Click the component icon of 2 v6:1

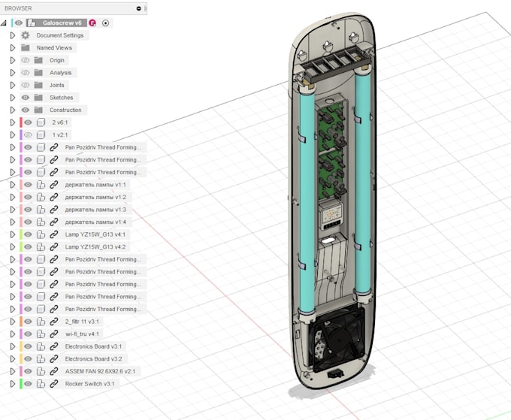tap(41, 122)
